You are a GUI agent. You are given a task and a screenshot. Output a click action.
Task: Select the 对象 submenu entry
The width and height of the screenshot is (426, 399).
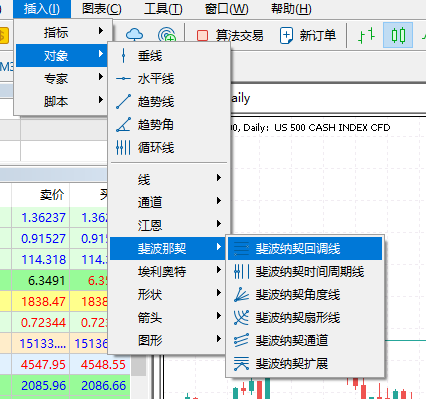tap(62, 56)
